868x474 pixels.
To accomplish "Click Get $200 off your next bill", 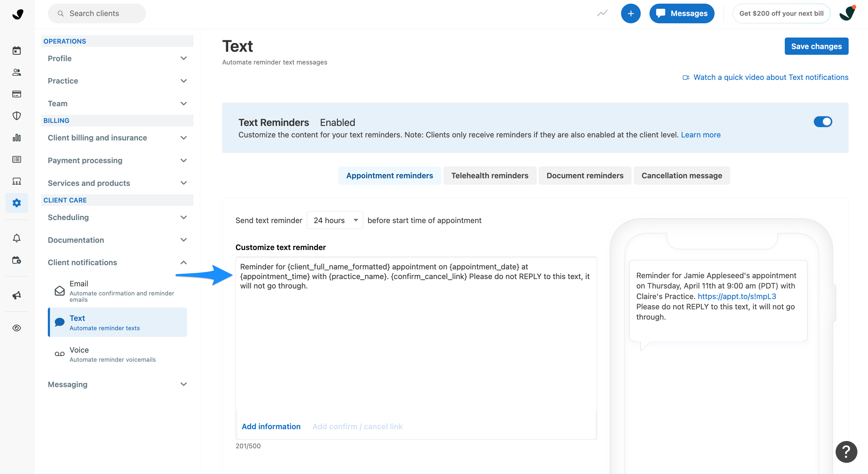I will pyautogui.click(x=781, y=14).
